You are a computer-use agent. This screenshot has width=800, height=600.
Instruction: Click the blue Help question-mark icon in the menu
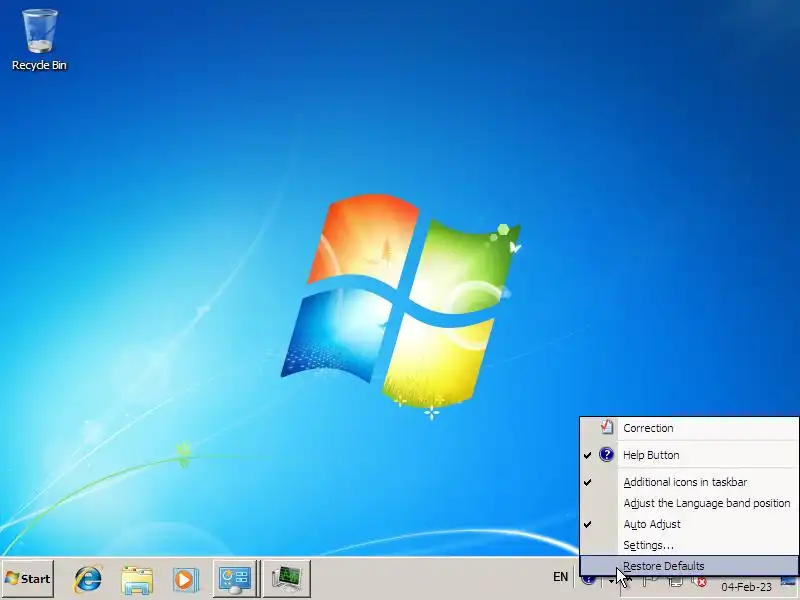point(607,454)
